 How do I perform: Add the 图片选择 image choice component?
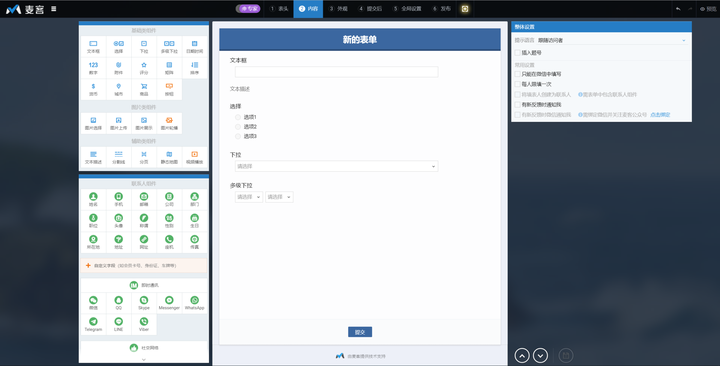click(93, 123)
